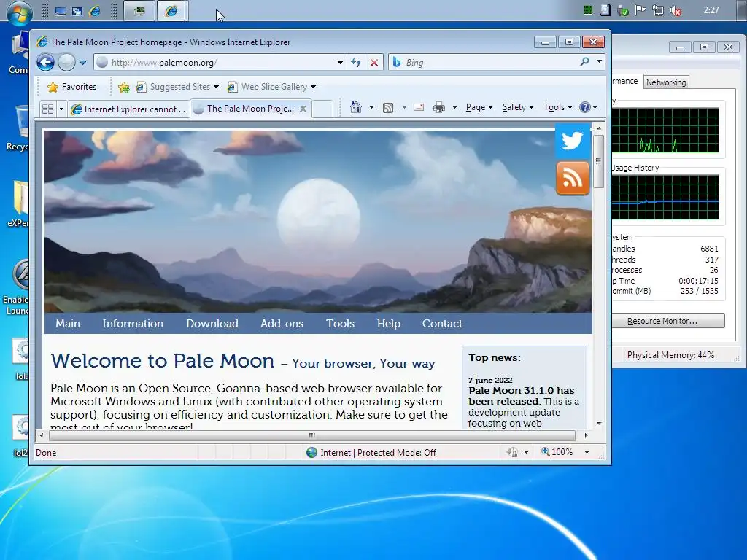
Task: Click Switch between windows quick launch icon
Action: (x=77, y=11)
